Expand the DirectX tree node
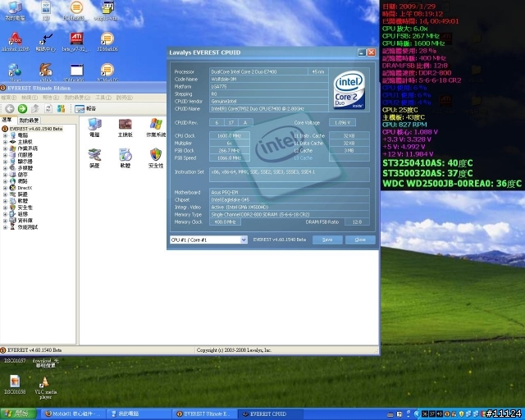The width and height of the screenshot is (525, 420). [x=5, y=188]
